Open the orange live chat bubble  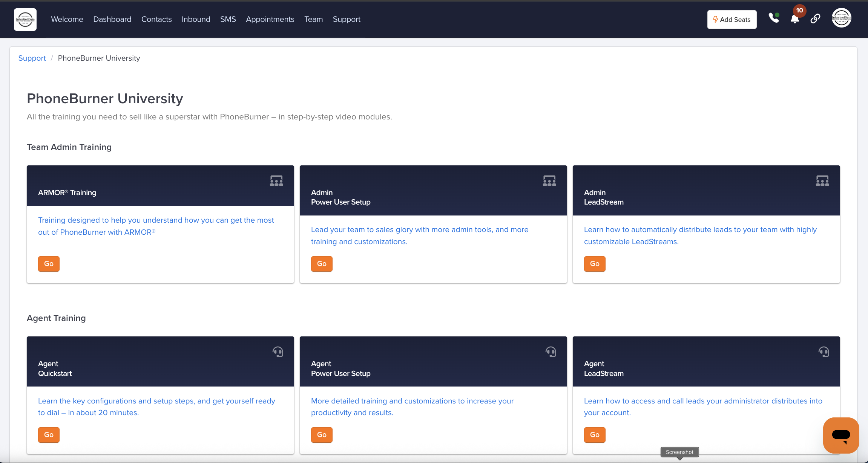[841, 435]
